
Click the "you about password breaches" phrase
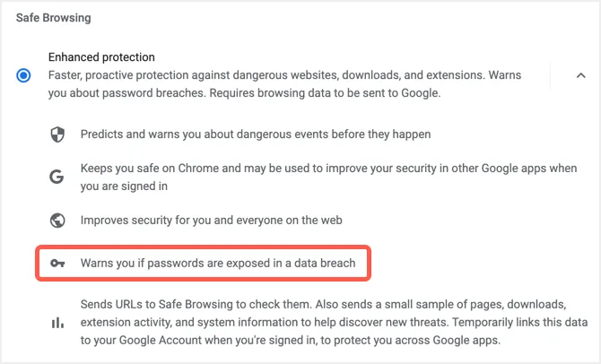(x=126, y=91)
